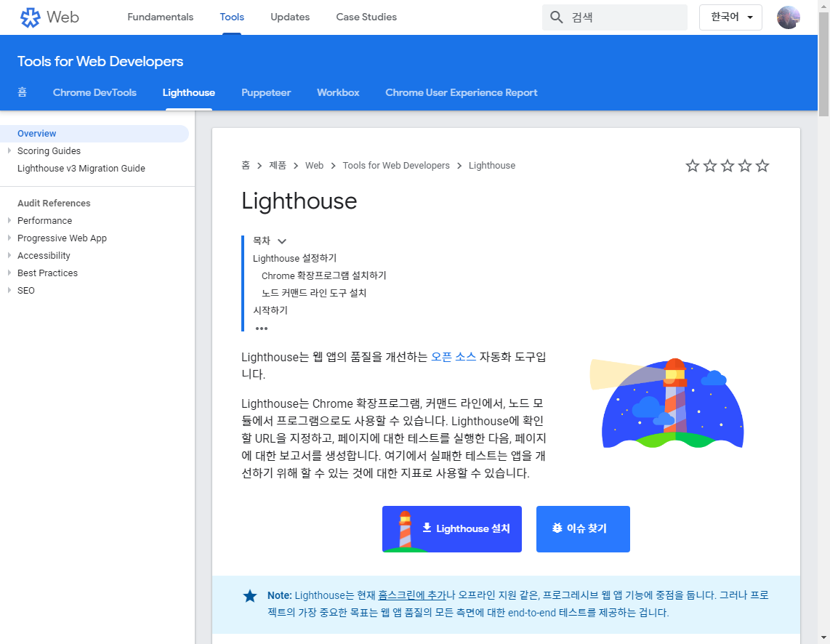Jump to 시작하기 section
The width and height of the screenshot is (830, 644).
pos(270,310)
